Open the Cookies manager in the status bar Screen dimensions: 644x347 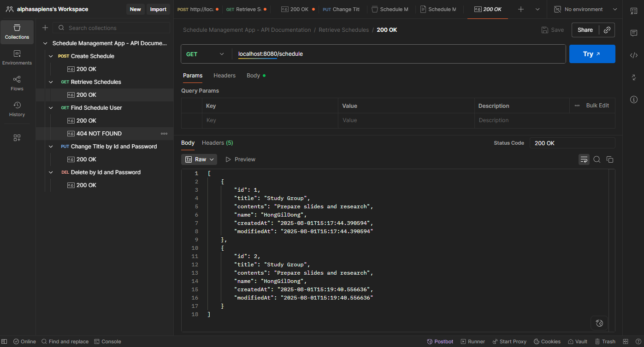[x=547, y=341]
